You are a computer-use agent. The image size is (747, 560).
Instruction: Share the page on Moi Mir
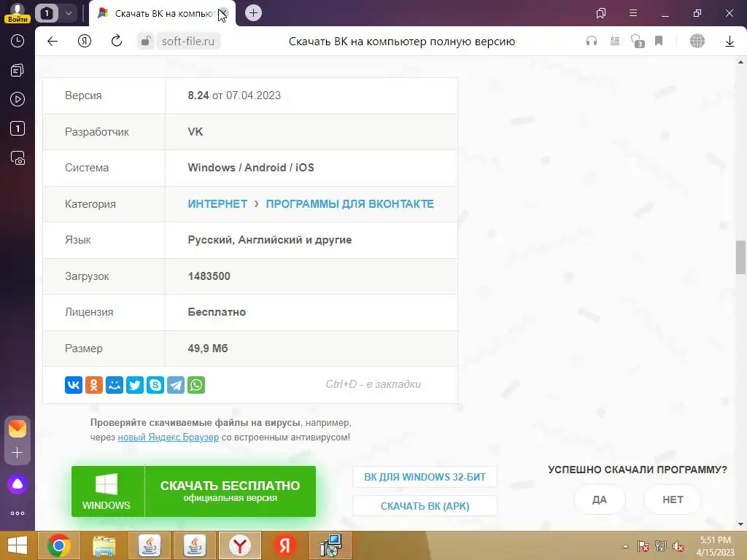[115, 385]
